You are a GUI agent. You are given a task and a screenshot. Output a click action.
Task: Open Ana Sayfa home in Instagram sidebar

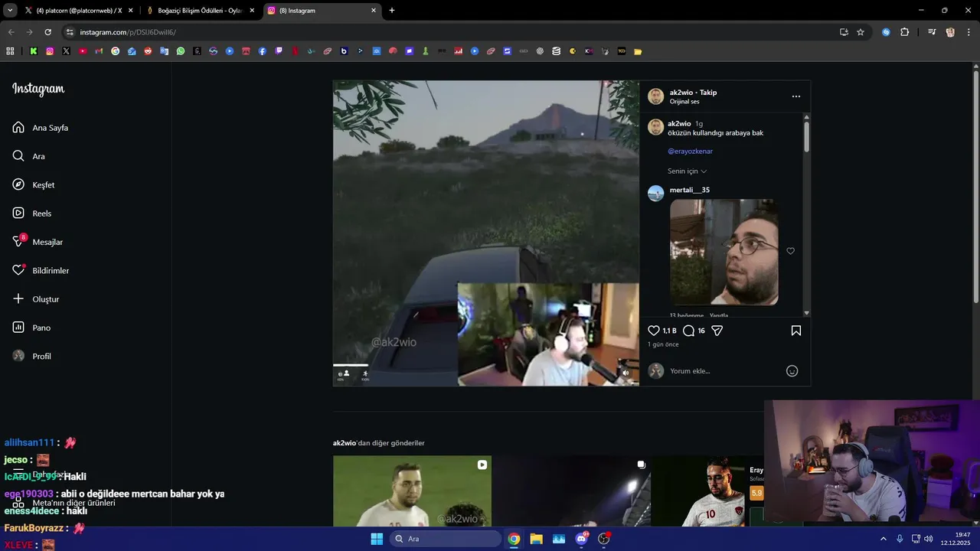pyautogui.click(x=41, y=128)
